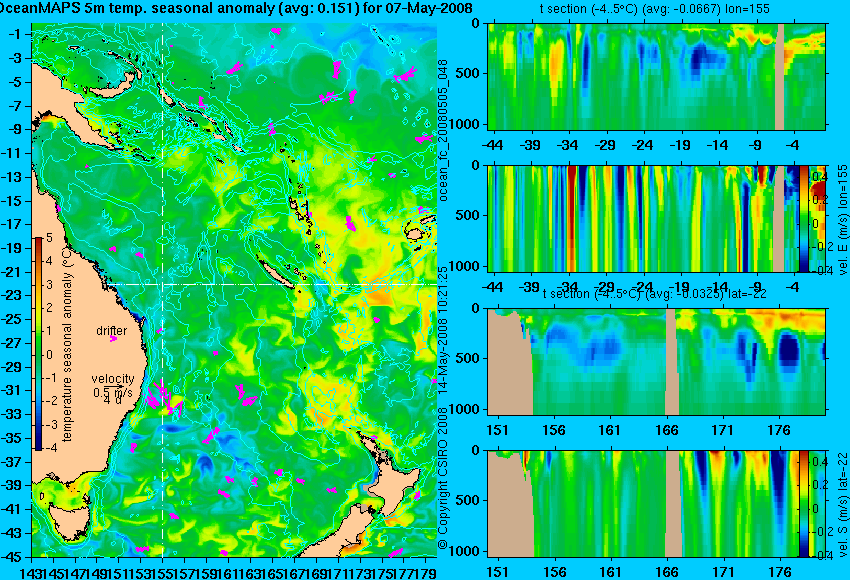Click the 't section' lon=155 panel title
The height and width of the screenshot is (580, 850).
click(x=654, y=9)
